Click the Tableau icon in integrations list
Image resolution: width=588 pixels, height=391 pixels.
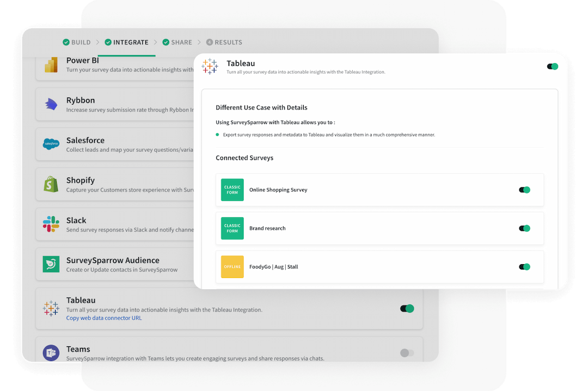coord(51,308)
